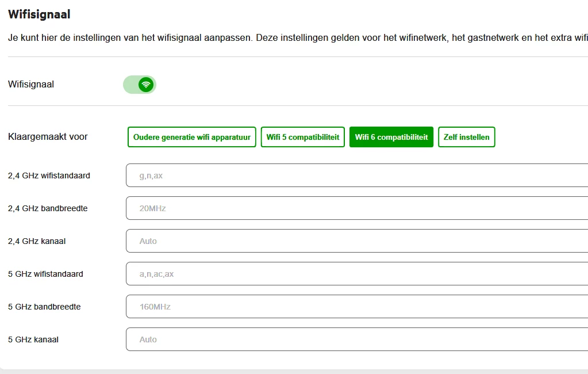This screenshot has width=588, height=374.
Task: Click the Zelf instellen option
Action: [467, 137]
